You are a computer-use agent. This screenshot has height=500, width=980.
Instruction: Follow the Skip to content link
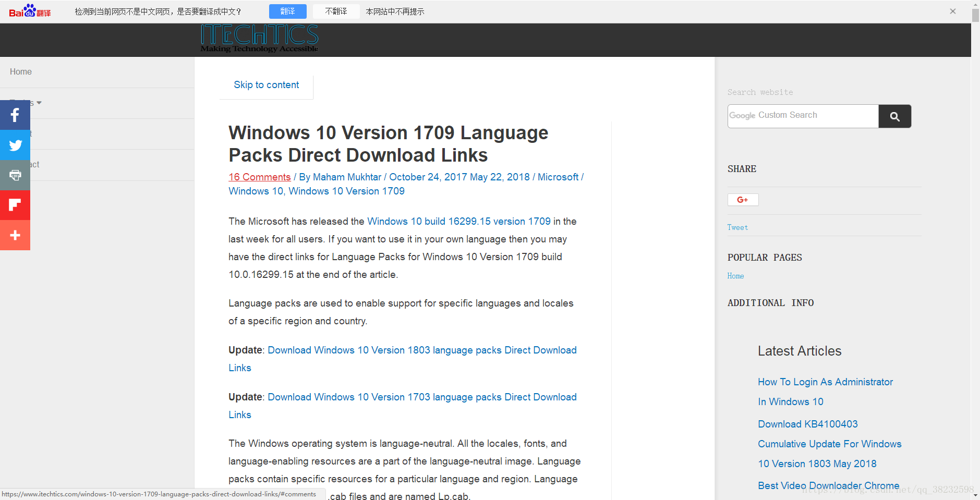266,85
